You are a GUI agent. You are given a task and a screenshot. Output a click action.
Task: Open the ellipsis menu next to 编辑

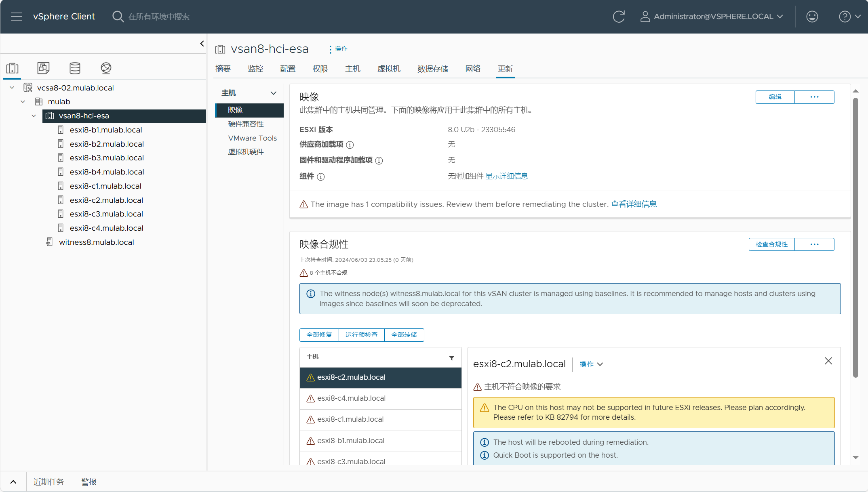pos(814,97)
